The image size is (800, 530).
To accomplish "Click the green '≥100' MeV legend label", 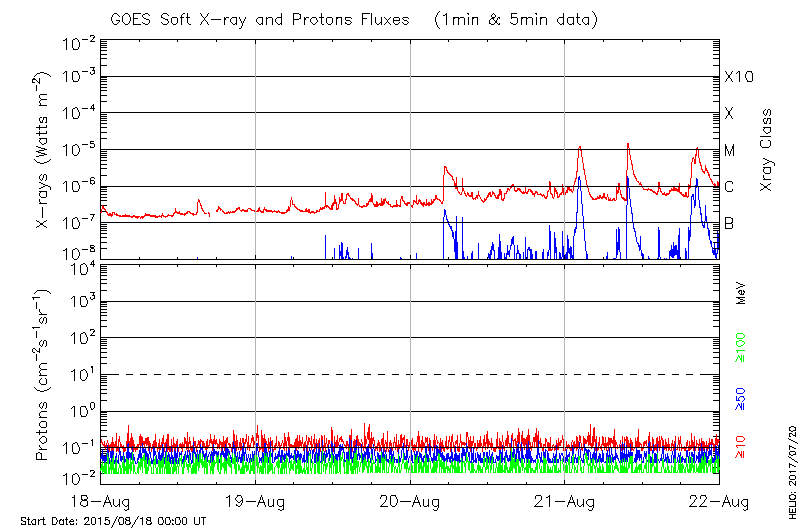I will (x=741, y=347).
